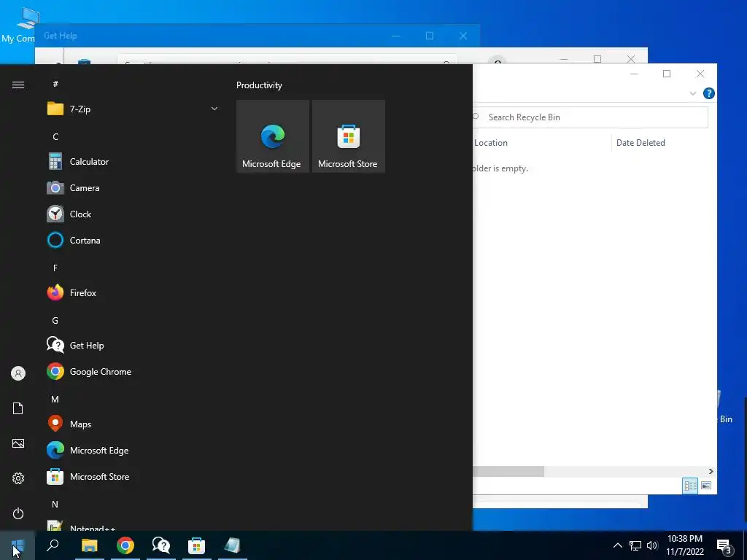Screen dimensions: 747x560
Task: Open the 7-Zip folder entry
Action: pos(133,109)
